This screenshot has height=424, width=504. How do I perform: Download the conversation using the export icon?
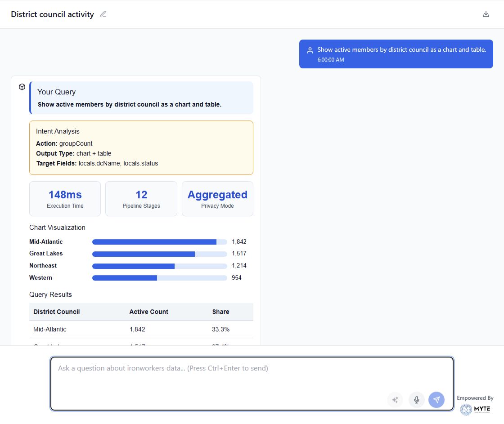coord(486,14)
